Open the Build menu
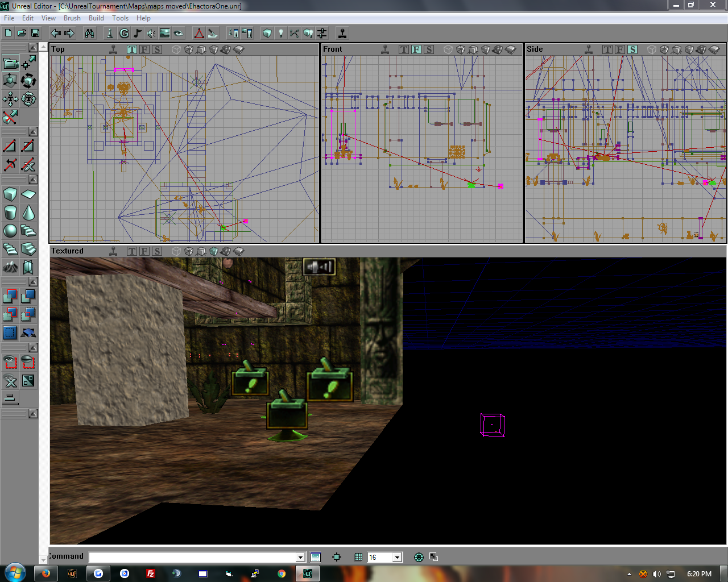 (96, 18)
